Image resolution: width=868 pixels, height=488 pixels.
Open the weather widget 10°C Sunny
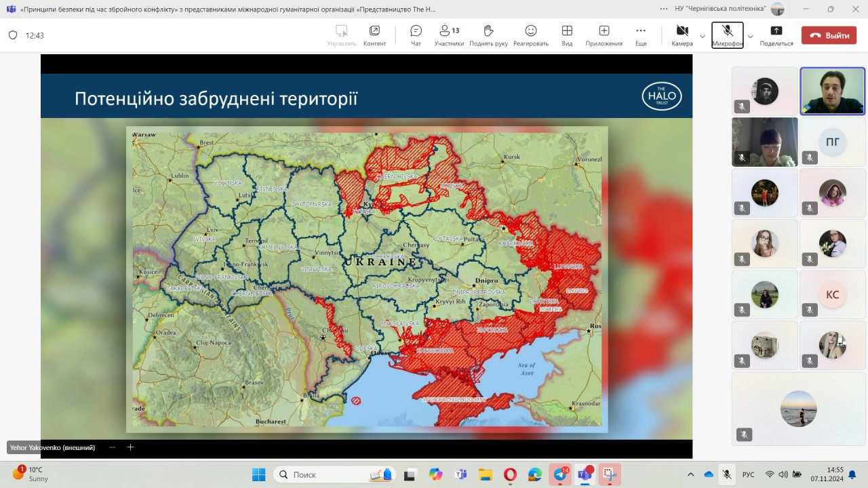(31, 474)
